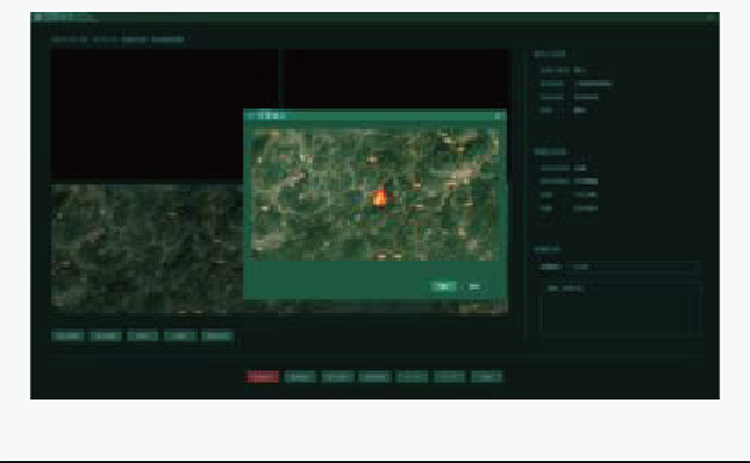This screenshot has width=750, height=463.
Task: Click the fire marker icon on the popup map
Action: [x=379, y=198]
